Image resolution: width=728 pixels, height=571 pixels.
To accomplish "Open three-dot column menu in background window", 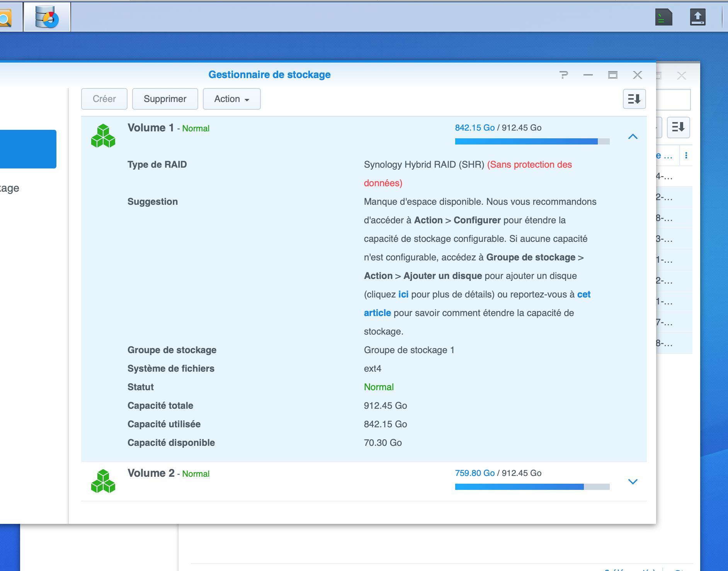I will coord(686,155).
